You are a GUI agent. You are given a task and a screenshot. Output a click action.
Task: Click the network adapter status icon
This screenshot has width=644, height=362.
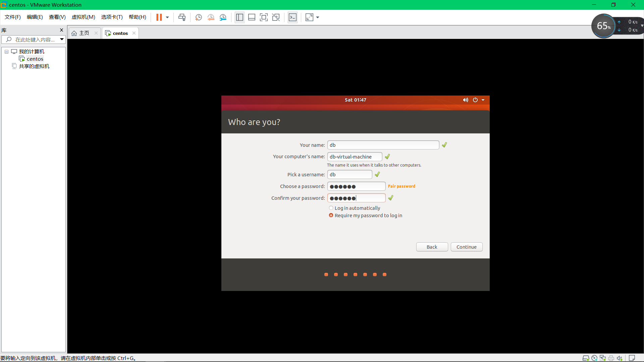(x=603, y=358)
